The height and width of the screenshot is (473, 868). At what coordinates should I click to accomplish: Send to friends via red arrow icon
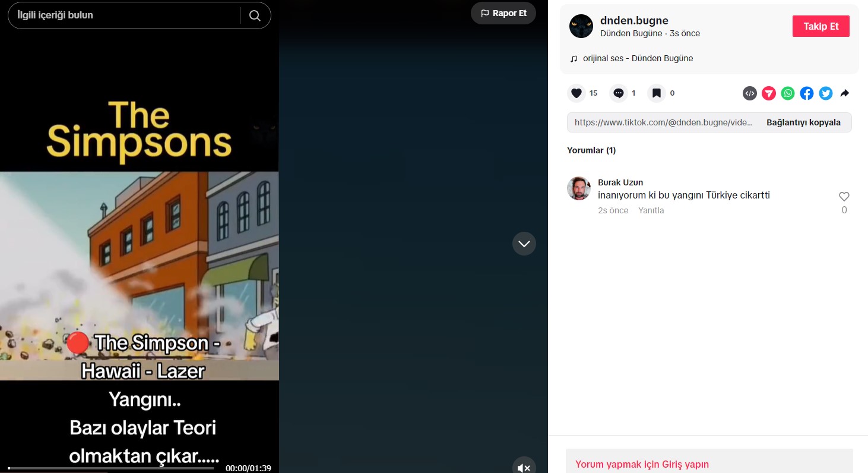pos(769,93)
